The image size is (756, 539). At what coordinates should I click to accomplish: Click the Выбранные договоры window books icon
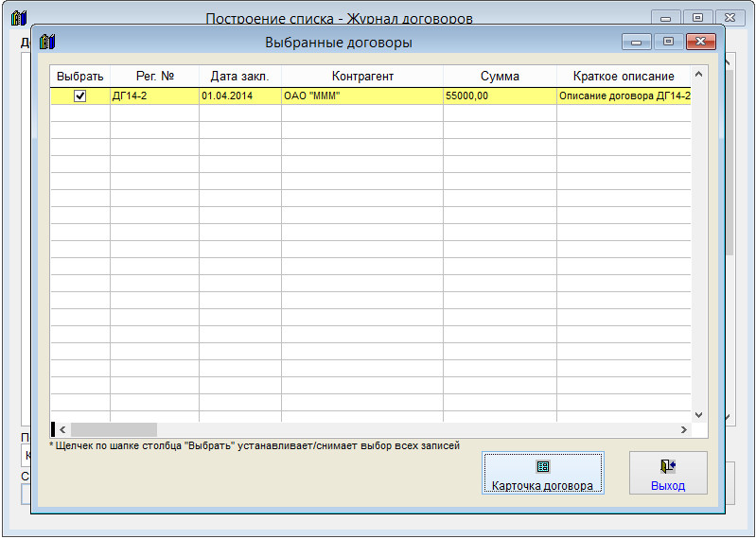[47, 42]
